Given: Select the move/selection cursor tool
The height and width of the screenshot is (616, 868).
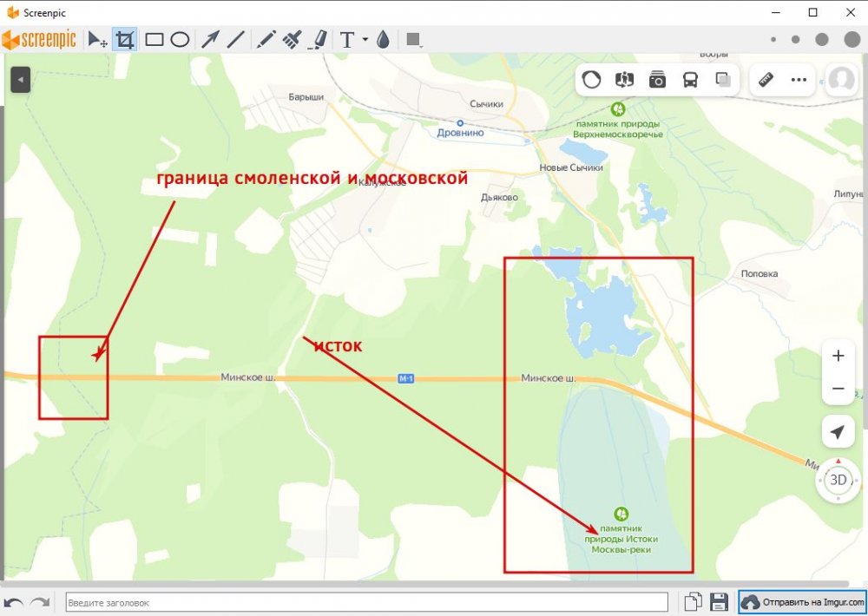Looking at the screenshot, I should 98,40.
